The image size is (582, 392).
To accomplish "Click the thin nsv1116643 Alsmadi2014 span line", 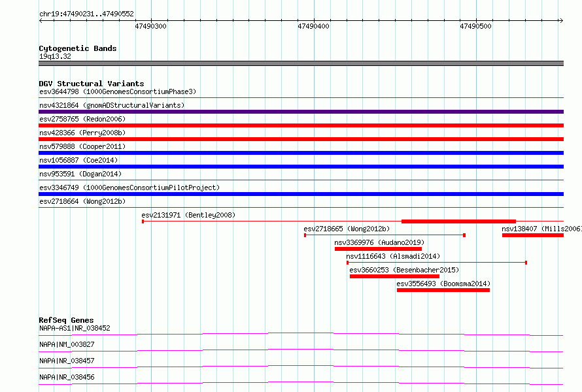I will pos(437,263).
